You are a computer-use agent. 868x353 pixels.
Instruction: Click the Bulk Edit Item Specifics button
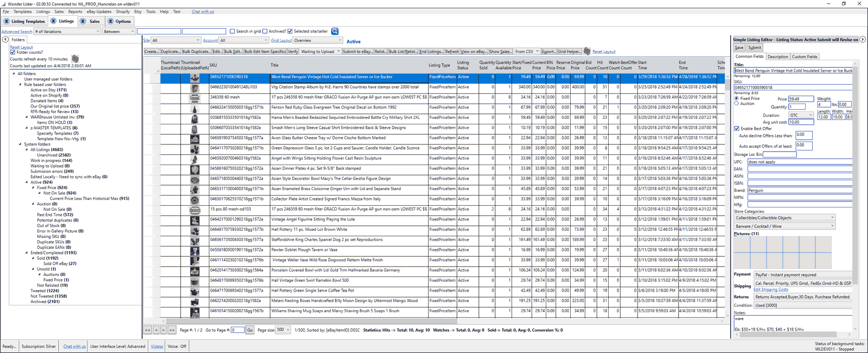click(x=265, y=52)
